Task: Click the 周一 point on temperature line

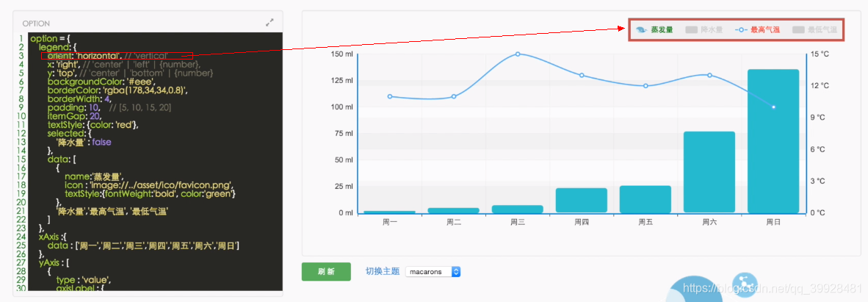Action: 390,96
